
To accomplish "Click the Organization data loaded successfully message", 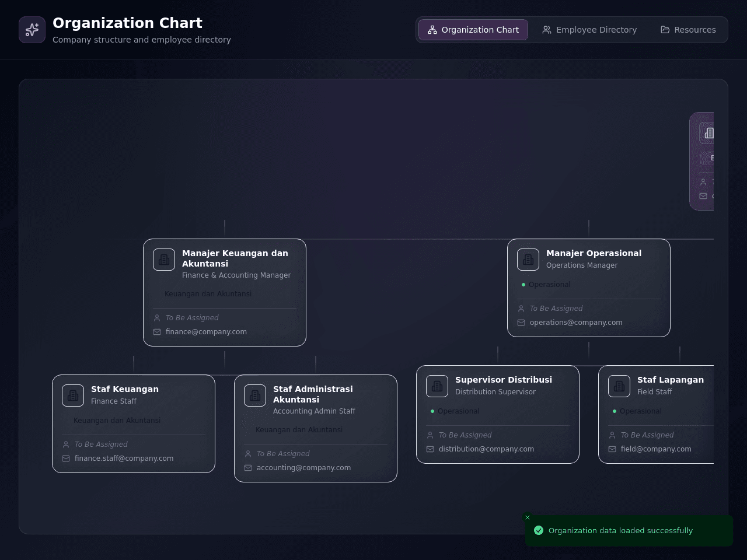I will 620,531.
